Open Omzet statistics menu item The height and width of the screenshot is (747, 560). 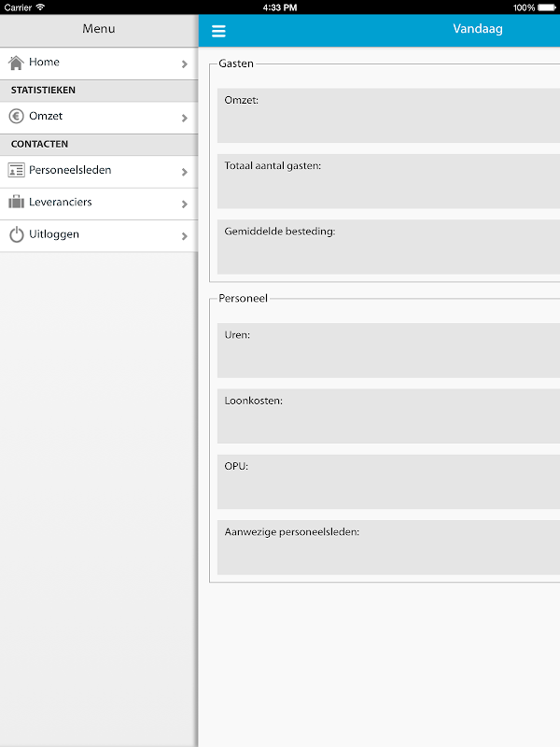coord(99,118)
